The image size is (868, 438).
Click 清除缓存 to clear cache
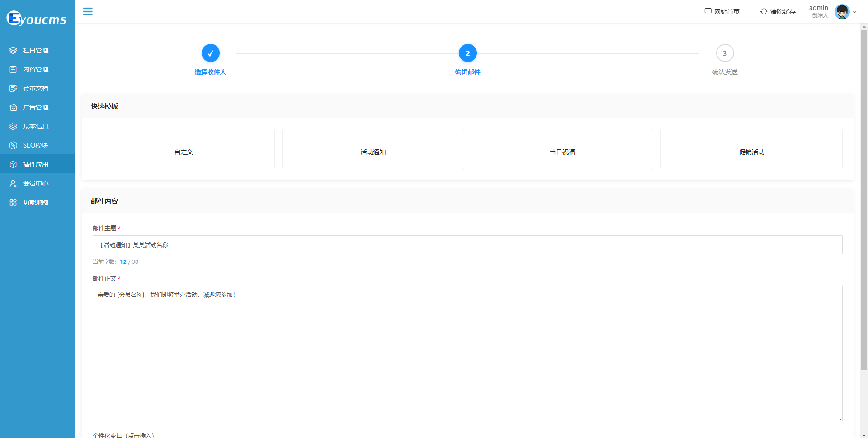[x=778, y=12]
